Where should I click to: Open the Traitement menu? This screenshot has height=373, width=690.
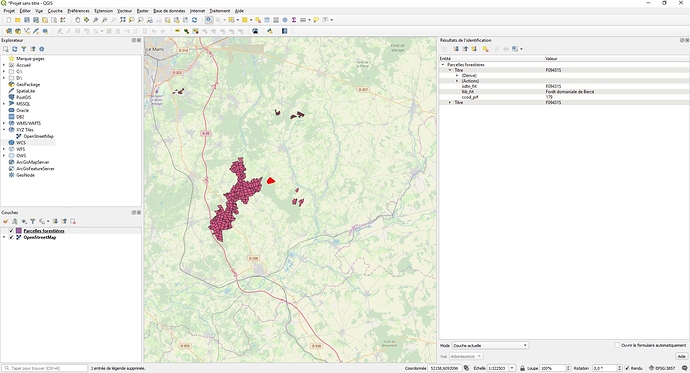coord(220,11)
